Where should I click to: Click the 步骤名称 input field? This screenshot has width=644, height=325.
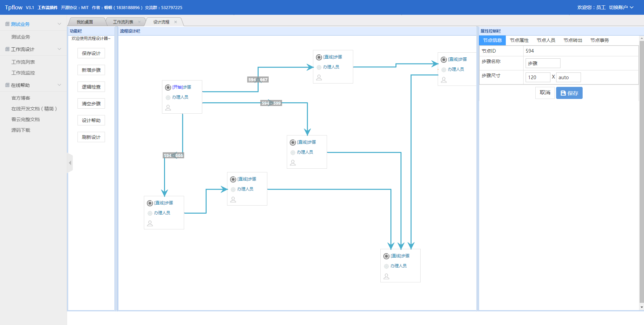(x=543, y=63)
